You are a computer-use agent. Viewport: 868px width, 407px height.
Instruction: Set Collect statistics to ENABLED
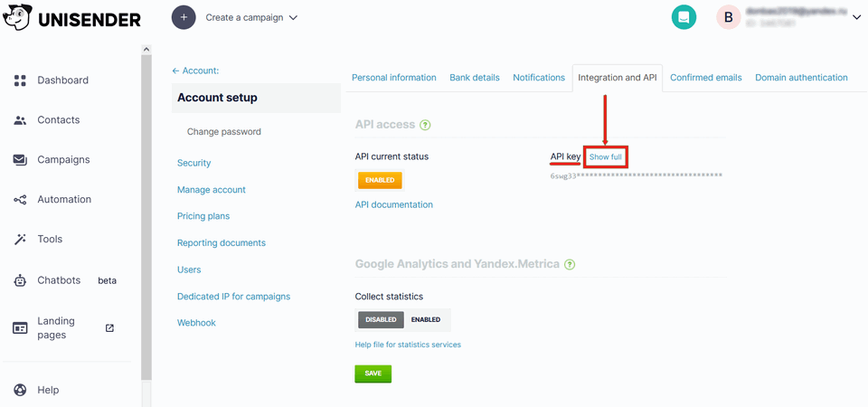tap(426, 319)
